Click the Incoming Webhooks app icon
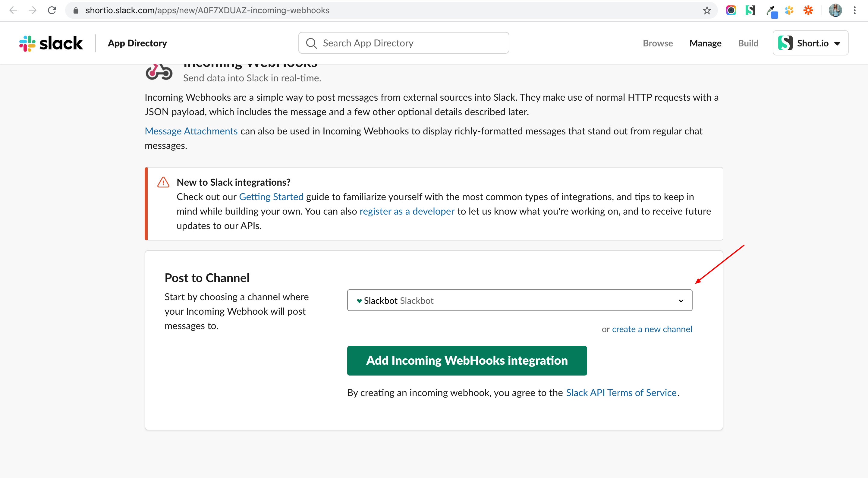Image resolution: width=868 pixels, height=478 pixels. click(159, 72)
